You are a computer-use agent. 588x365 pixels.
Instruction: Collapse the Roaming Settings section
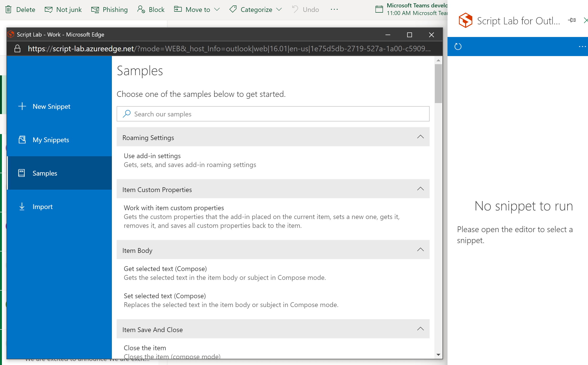pos(421,137)
